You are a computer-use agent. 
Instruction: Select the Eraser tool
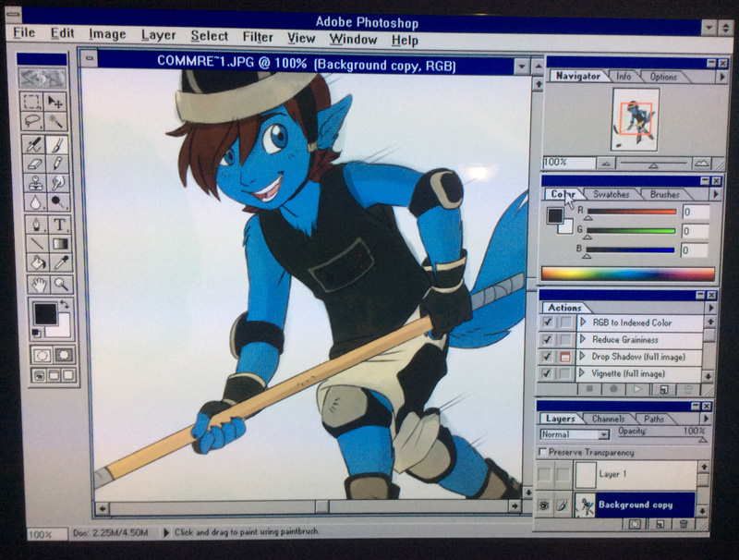[x=34, y=164]
